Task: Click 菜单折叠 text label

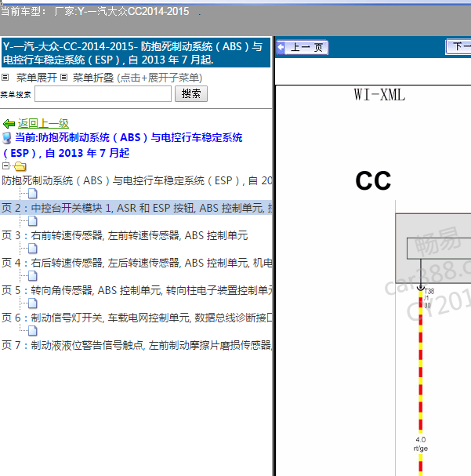Action: [x=93, y=78]
